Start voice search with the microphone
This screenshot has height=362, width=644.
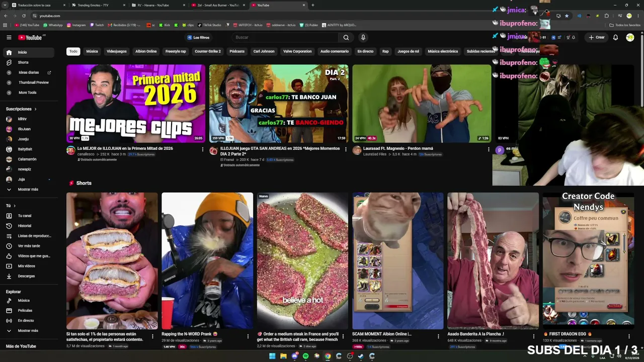point(363,37)
